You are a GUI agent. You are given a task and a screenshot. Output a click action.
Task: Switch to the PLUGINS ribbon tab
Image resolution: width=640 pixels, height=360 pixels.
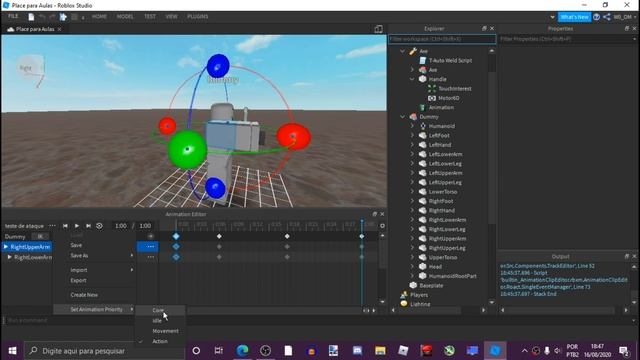click(198, 17)
